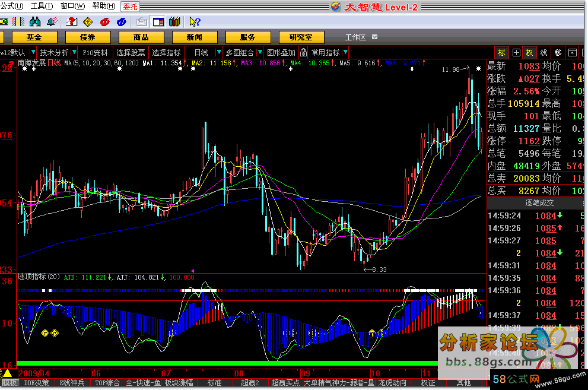This screenshot has height=390, width=588.
Task: Click the binoculars search icon
Action: (35, 22)
